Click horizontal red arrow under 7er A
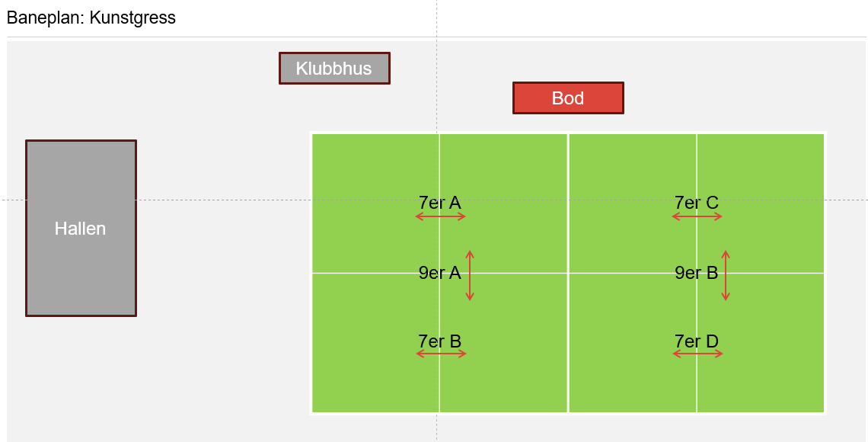This screenshot has width=868, height=442. click(441, 217)
